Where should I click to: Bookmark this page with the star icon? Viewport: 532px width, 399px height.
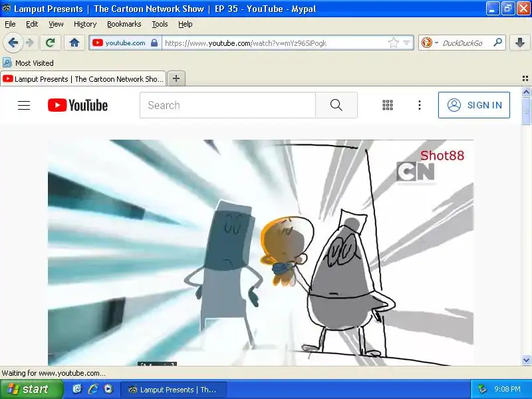click(393, 43)
